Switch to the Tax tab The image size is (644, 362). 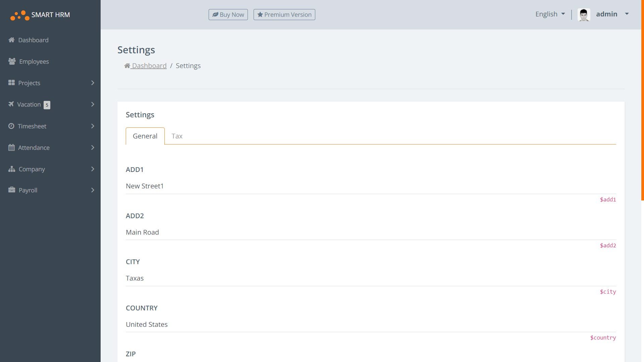pos(177,136)
